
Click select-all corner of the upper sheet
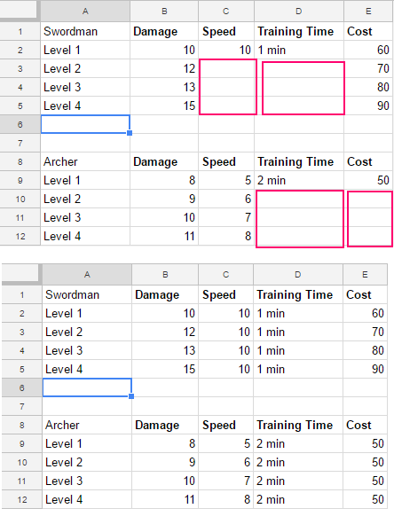click(19, 9)
